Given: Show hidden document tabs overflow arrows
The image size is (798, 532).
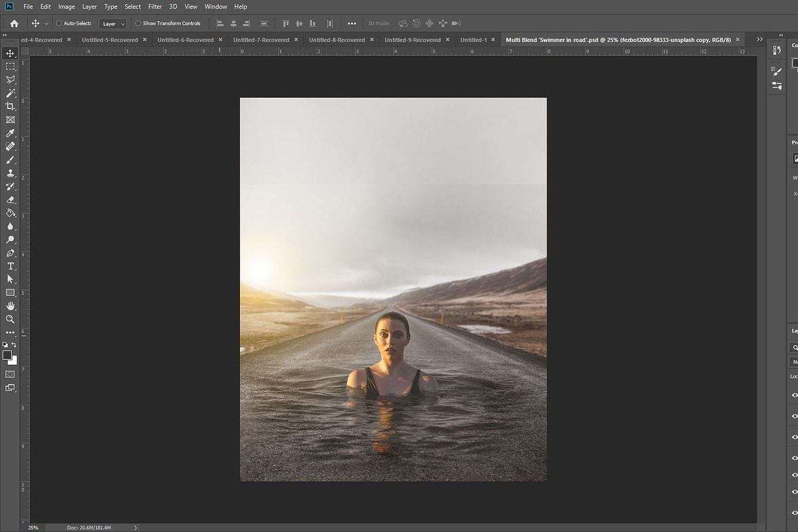Looking at the screenshot, I should tap(760, 39).
